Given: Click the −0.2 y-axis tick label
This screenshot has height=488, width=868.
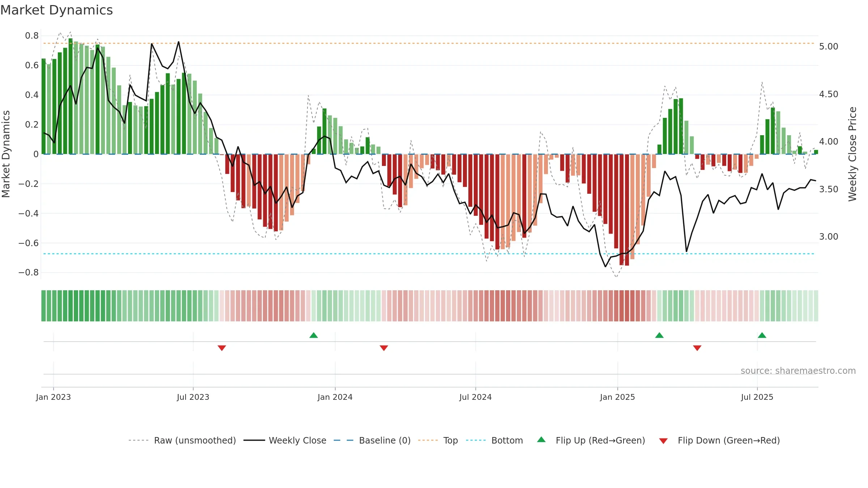Looking at the screenshot, I should 29,184.
